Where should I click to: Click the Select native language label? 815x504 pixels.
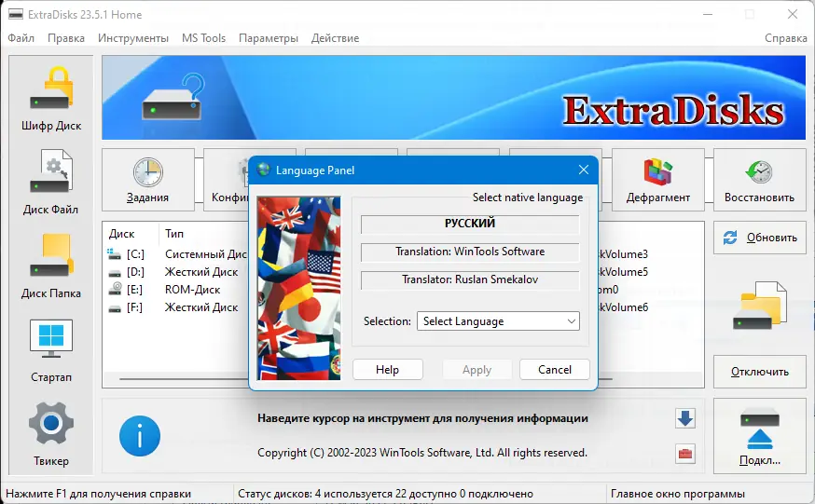pyautogui.click(x=528, y=198)
